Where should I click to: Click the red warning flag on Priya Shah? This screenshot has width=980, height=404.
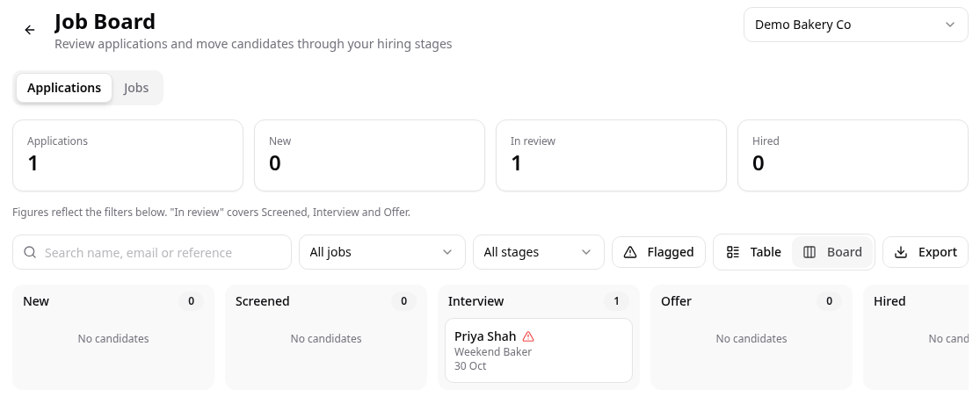[528, 336]
